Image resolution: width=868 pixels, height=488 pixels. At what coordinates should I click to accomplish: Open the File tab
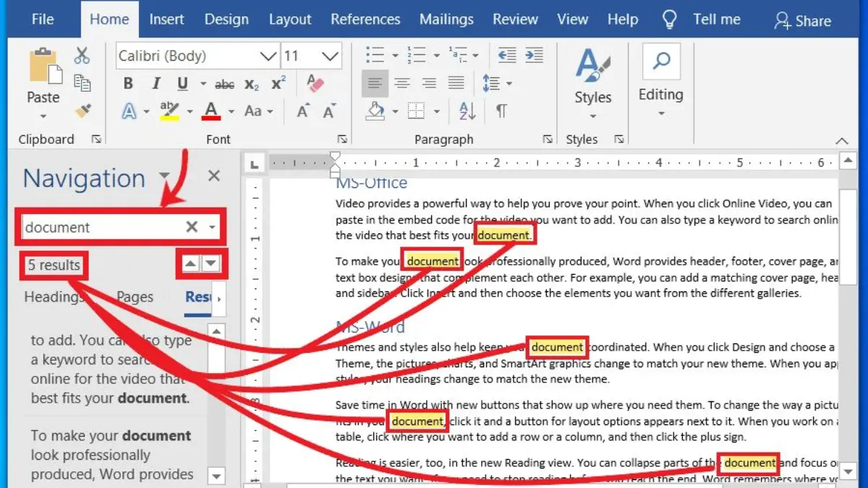pyautogui.click(x=43, y=20)
